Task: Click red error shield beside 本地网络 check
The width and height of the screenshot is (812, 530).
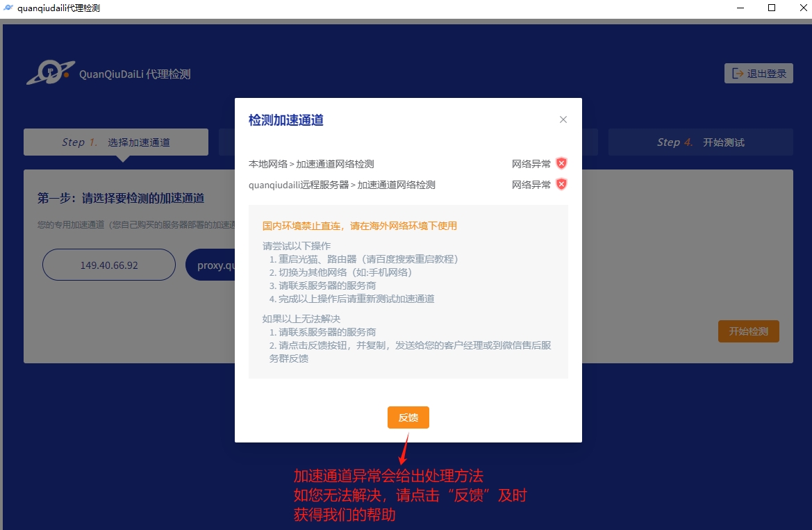Action: pyautogui.click(x=561, y=164)
